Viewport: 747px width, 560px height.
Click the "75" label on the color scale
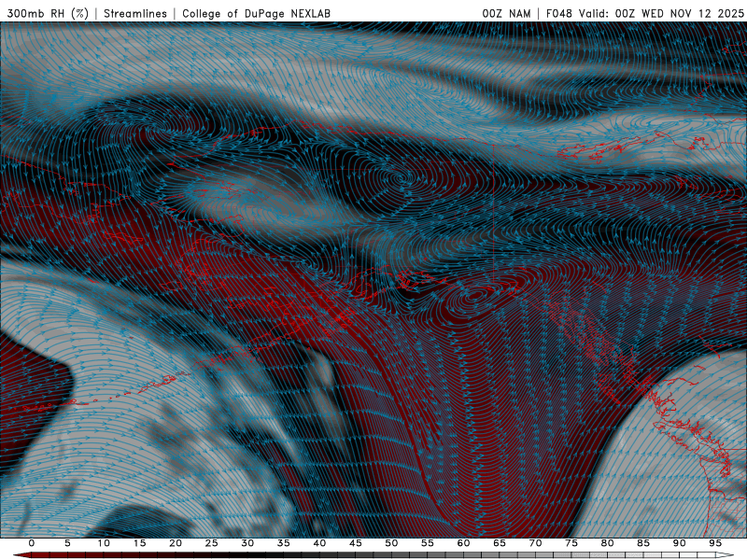pyautogui.click(x=571, y=543)
